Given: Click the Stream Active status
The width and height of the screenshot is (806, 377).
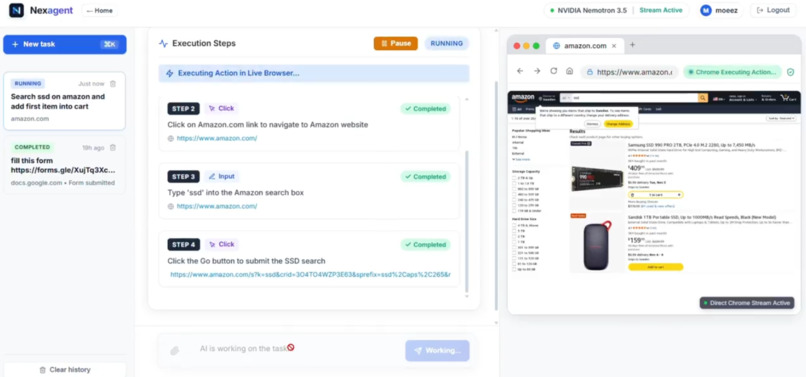Looking at the screenshot, I should click(x=661, y=10).
